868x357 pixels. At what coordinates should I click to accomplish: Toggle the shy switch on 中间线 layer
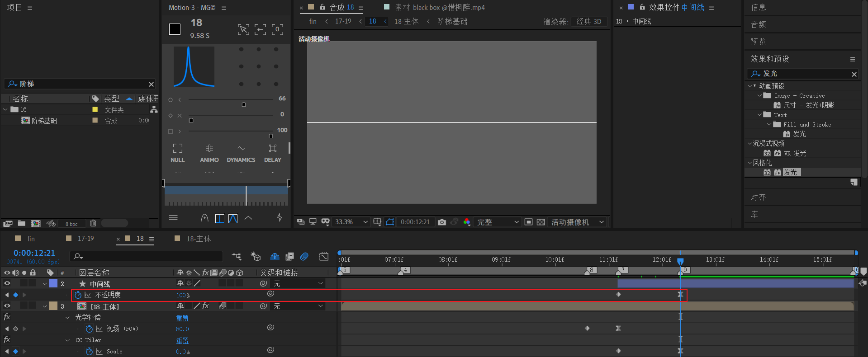pos(180,283)
